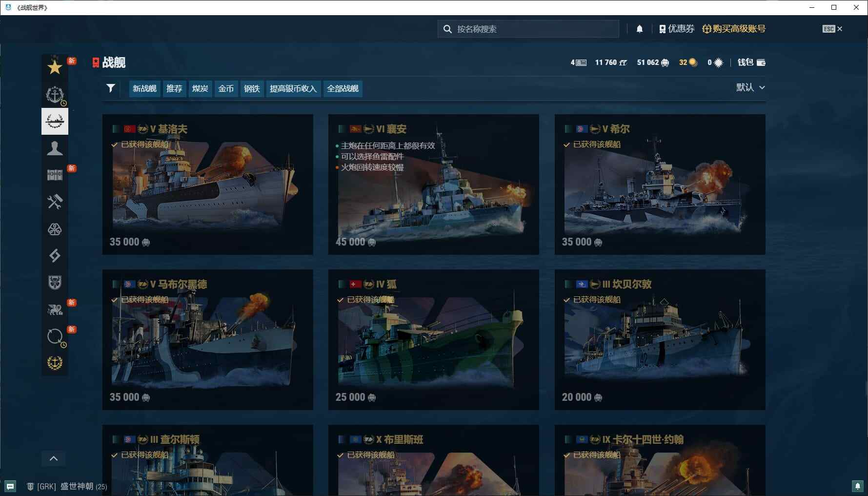Open the VI 襄安 ship card
The image size is (868, 496).
tap(433, 185)
